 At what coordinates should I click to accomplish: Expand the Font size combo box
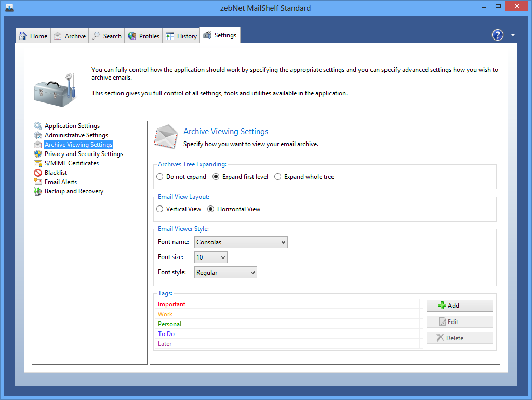coord(211,257)
